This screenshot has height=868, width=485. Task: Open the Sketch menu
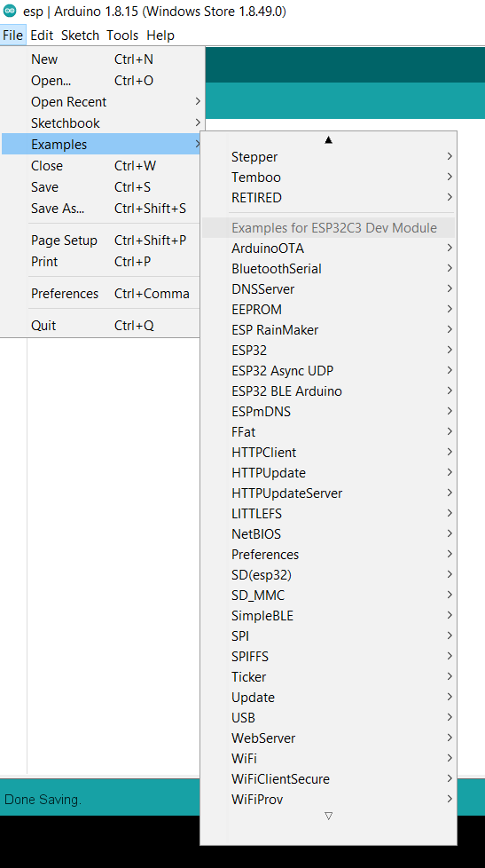point(80,36)
